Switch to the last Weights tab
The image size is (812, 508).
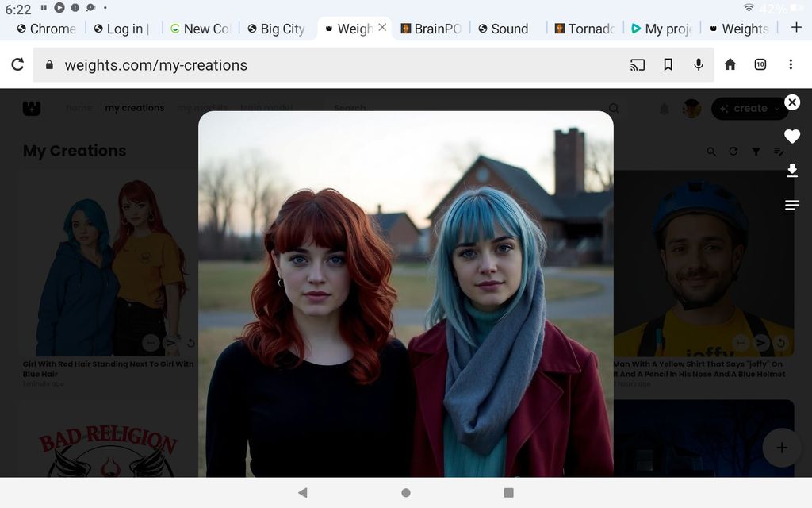(739, 29)
